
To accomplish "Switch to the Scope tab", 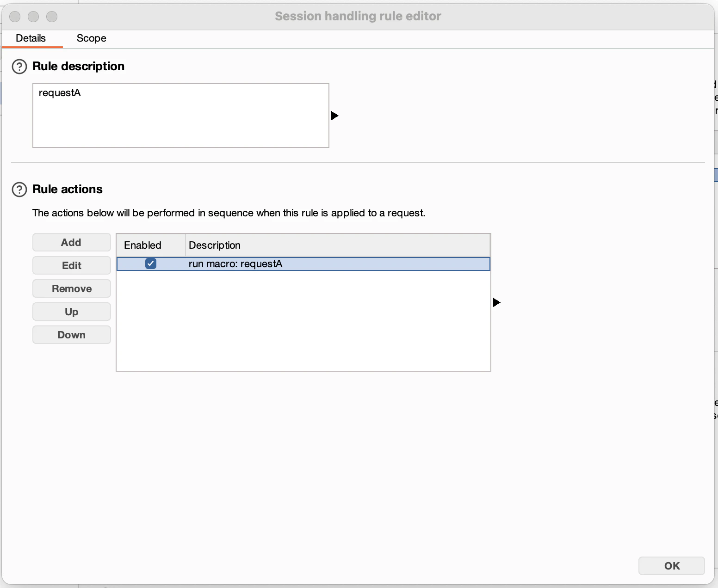I will click(92, 38).
